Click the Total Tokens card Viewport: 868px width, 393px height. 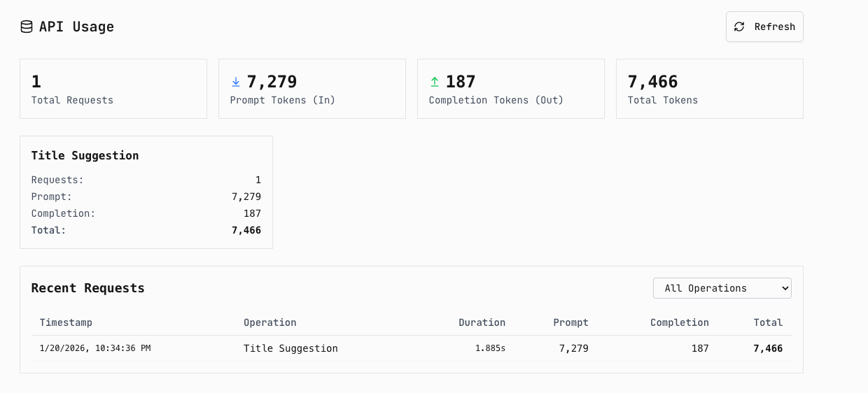point(710,89)
